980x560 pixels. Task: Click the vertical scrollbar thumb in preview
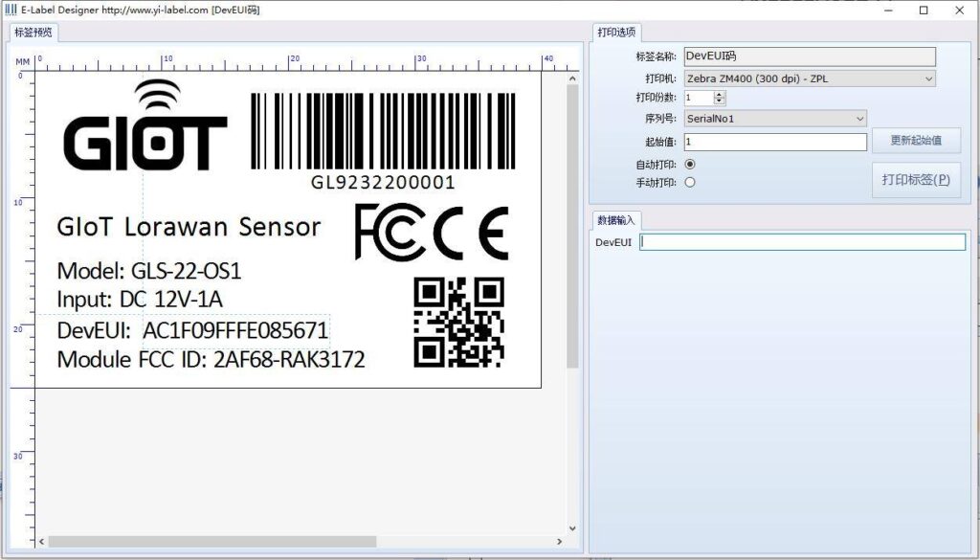click(x=572, y=226)
